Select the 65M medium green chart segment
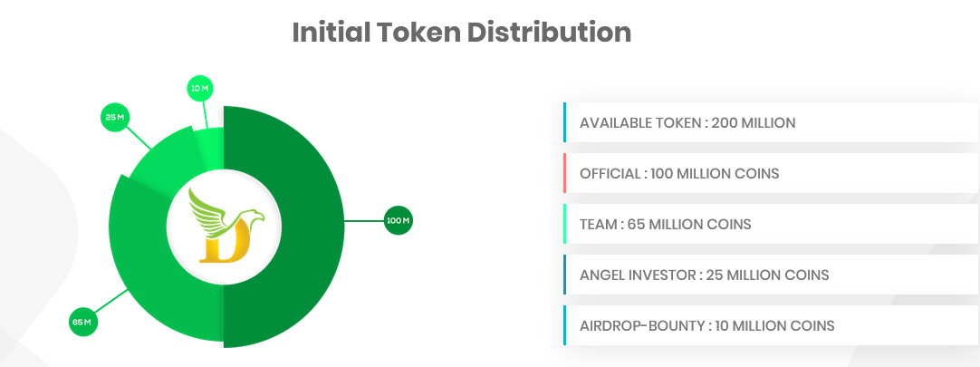The height and width of the screenshot is (367, 980). 145,272
